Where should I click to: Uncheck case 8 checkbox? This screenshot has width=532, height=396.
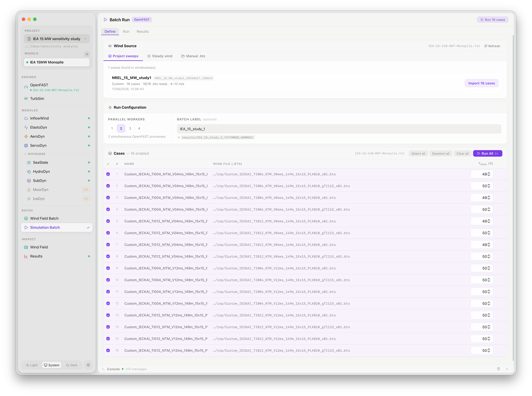[108, 256]
